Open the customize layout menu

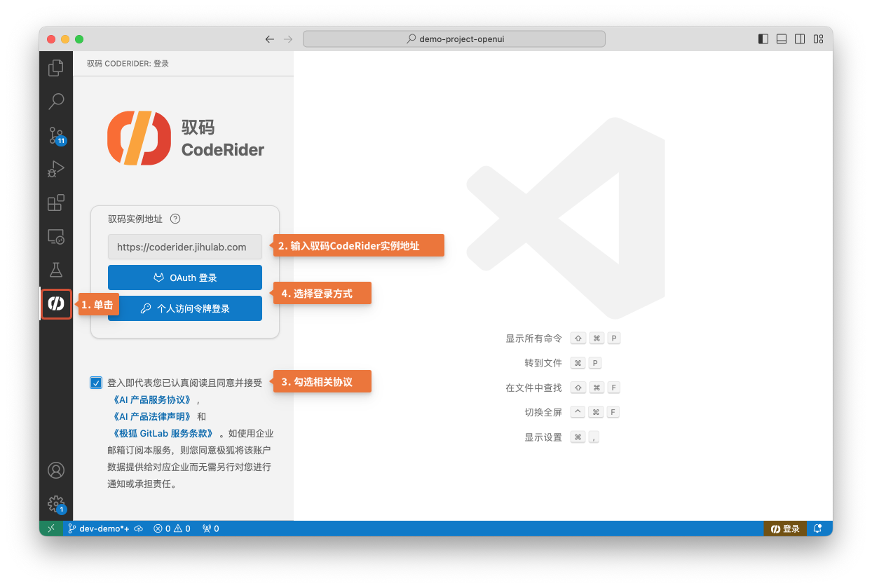(818, 39)
